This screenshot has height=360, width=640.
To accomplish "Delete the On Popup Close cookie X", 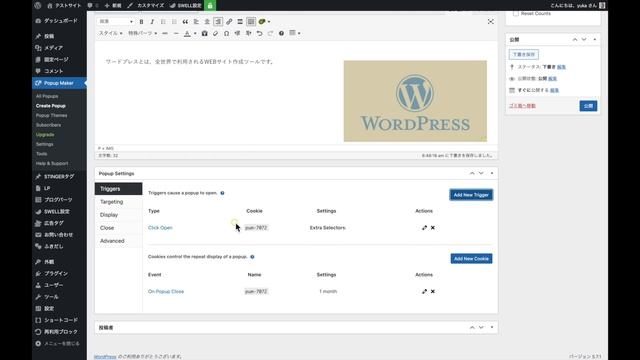I will tap(433, 291).
